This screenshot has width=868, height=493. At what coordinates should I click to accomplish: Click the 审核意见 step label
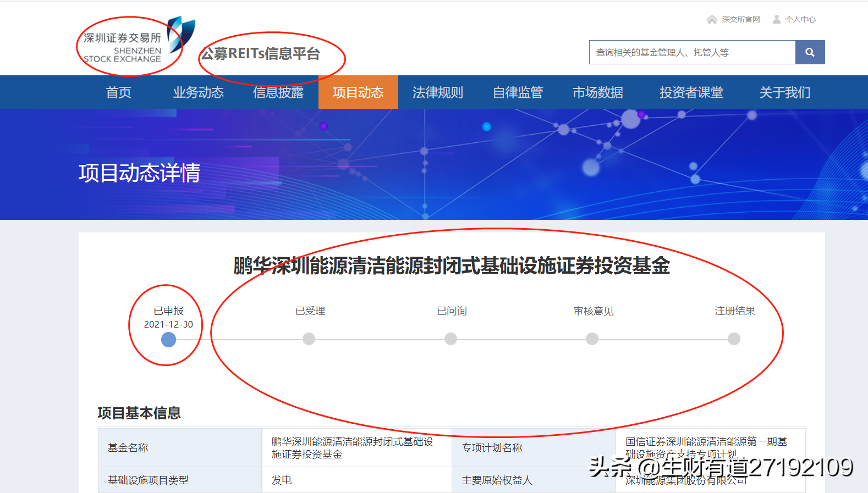(594, 311)
